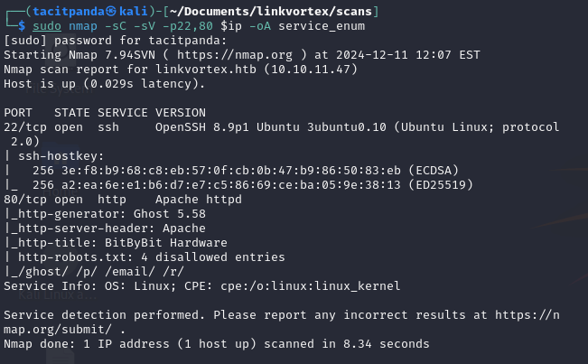Click the nmap.org/submit/ link text
Screen dimensions: 588x364
click(x=58, y=330)
